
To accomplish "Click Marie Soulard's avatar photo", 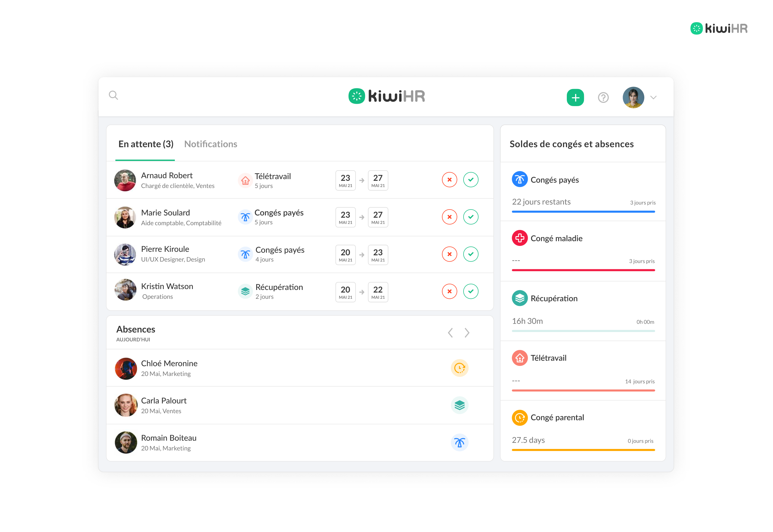I will pyautogui.click(x=125, y=217).
